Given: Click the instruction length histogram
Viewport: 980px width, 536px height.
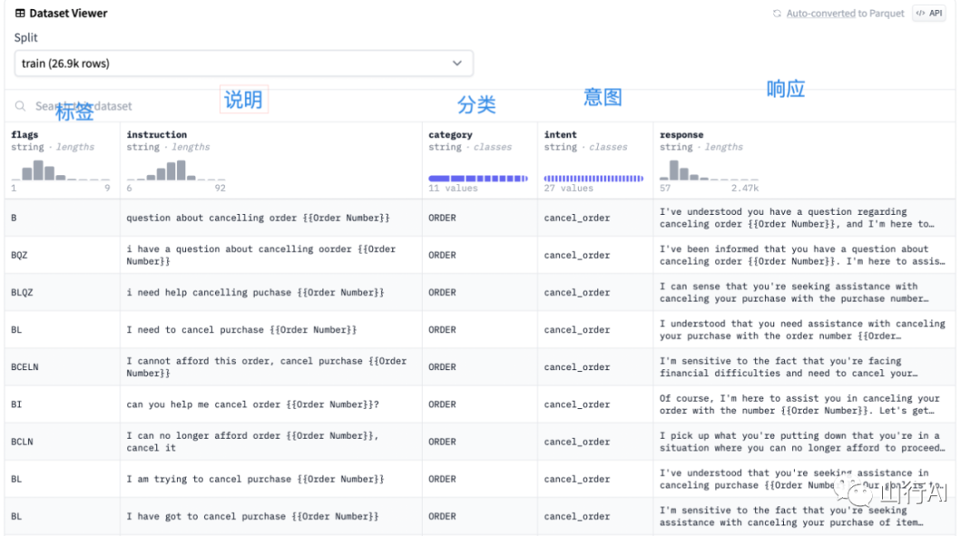Looking at the screenshot, I should [x=176, y=170].
